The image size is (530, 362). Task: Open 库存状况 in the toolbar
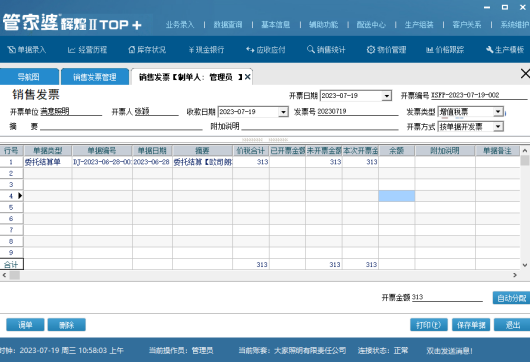pyautogui.click(x=147, y=50)
